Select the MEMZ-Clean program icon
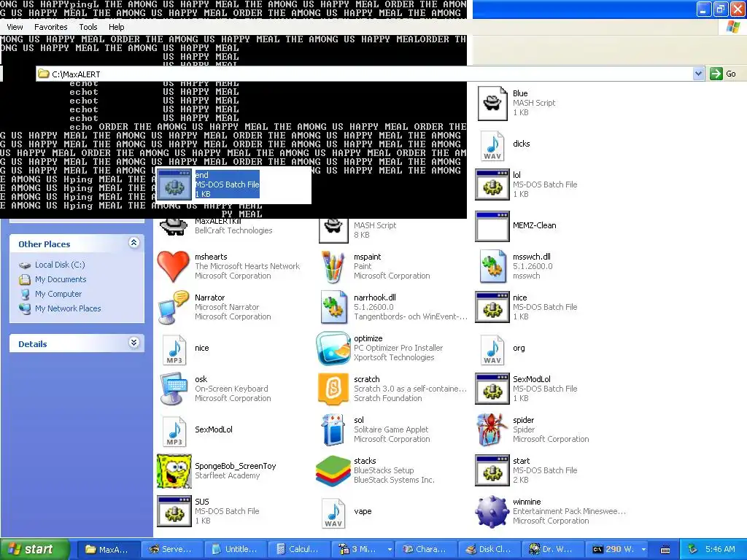The height and width of the screenshot is (560, 747). click(x=492, y=226)
